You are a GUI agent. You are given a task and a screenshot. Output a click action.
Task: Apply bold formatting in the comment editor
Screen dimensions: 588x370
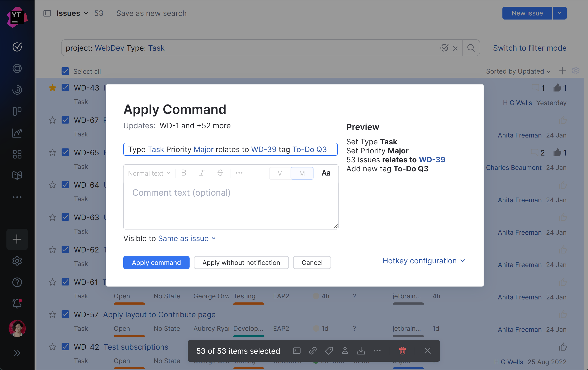(x=184, y=173)
